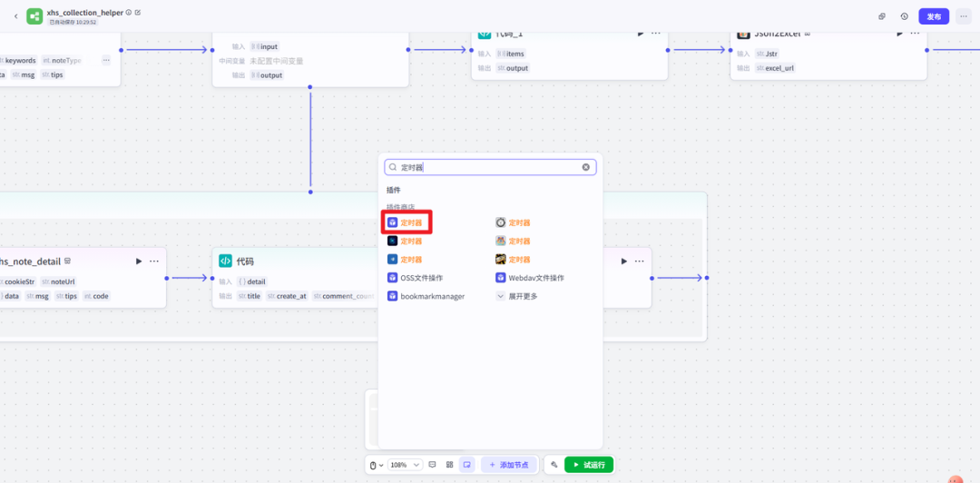Click the green 试运行 button
Viewport: 980px width, 483px height.
589,465
